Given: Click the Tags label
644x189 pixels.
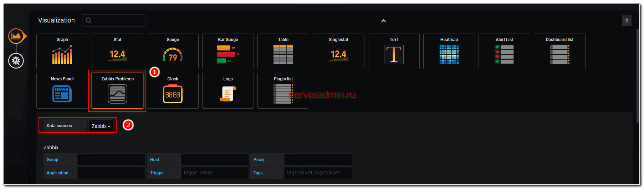Looking at the screenshot, I should (258, 173).
